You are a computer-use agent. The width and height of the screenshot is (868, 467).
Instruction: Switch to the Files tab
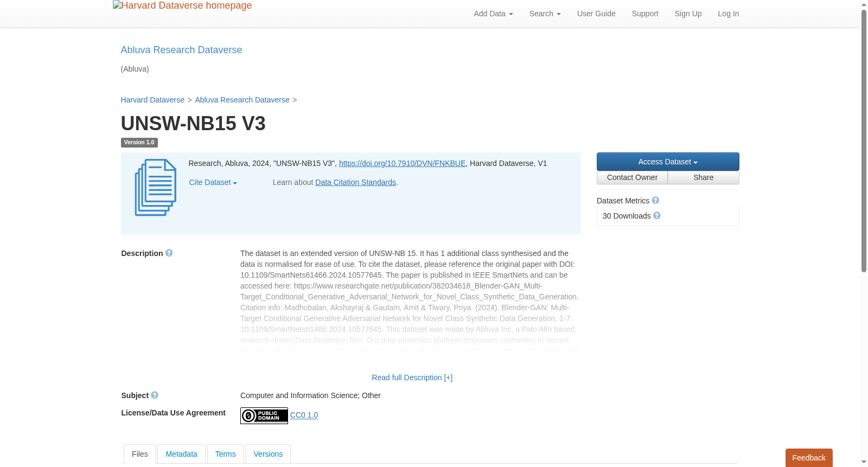pyautogui.click(x=140, y=454)
